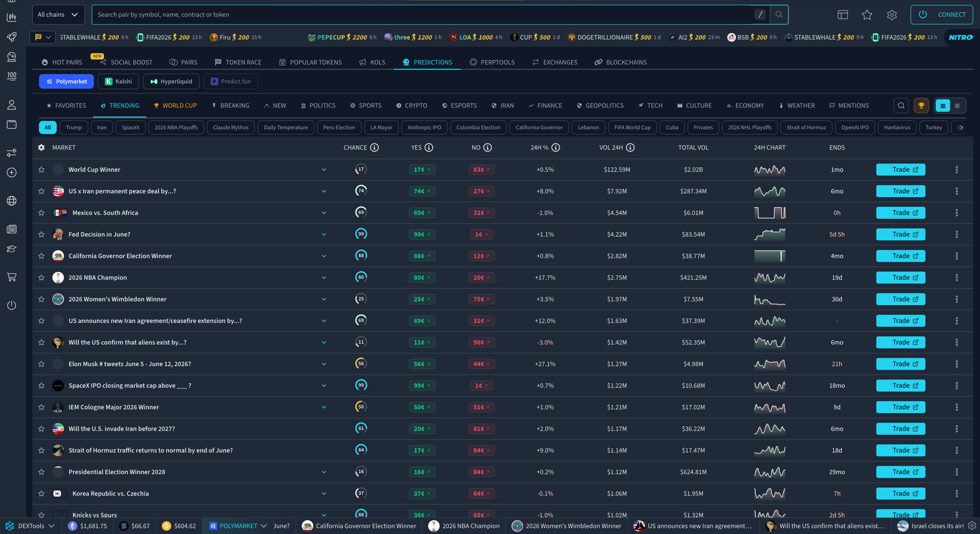The height and width of the screenshot is (534, 980).
Task: Open the 24h chart for World Cup Winner
Action: coord(770,170)
